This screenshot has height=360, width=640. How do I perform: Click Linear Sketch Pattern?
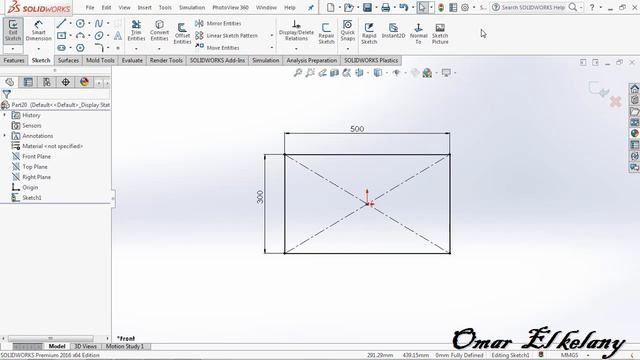pyautogui.click(x=227, y=36)
